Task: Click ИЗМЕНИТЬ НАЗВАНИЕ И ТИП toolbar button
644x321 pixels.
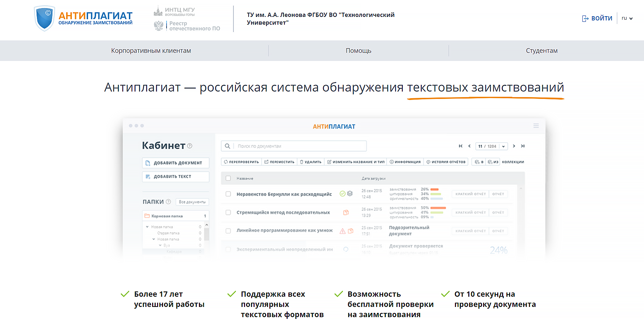Action: tap(356, 162)
